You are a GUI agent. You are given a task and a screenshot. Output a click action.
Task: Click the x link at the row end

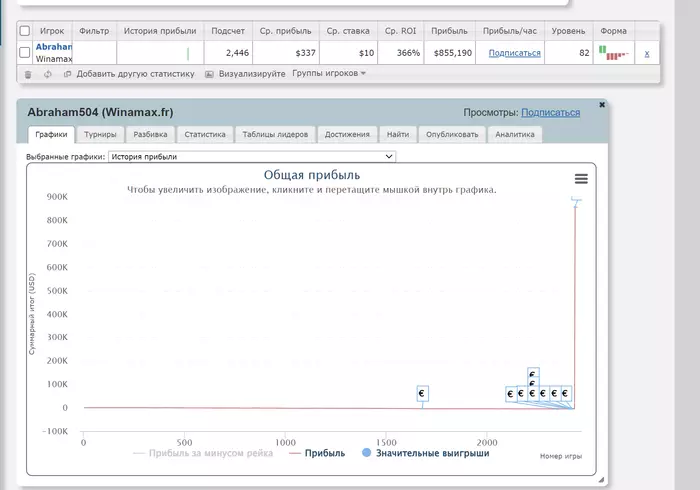click(x=646, y=54)
